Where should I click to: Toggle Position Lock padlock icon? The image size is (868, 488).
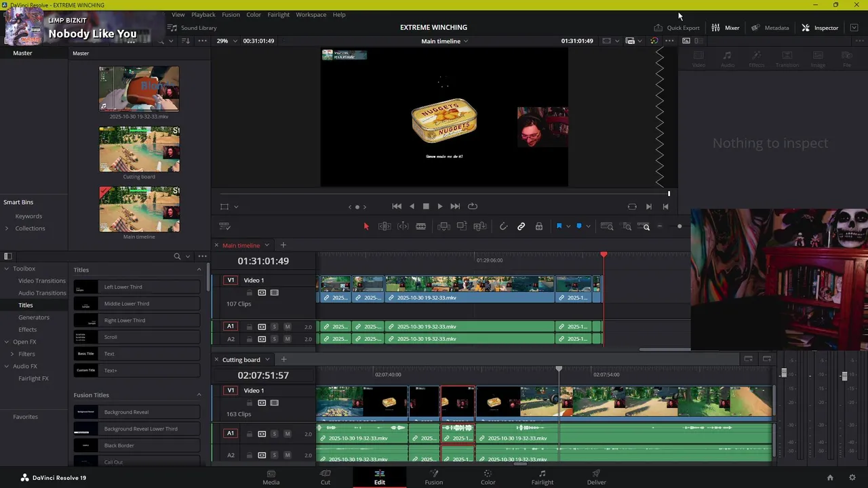(x=539, y=226)
